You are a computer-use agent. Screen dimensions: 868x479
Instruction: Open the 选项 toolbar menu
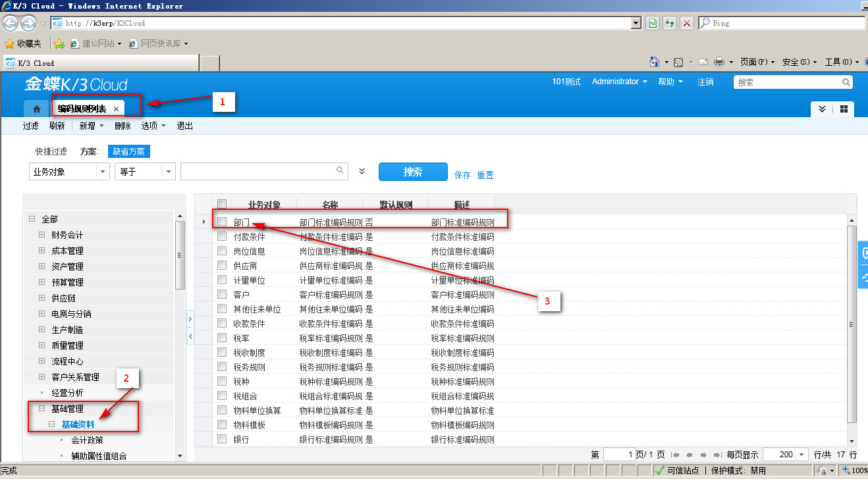153,126
